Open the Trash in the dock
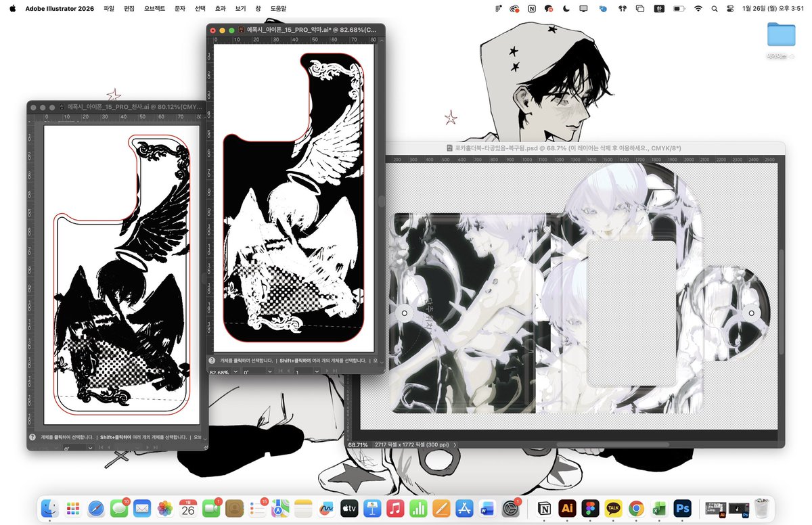This screenshot has width=812, height=525. [763, 508]
